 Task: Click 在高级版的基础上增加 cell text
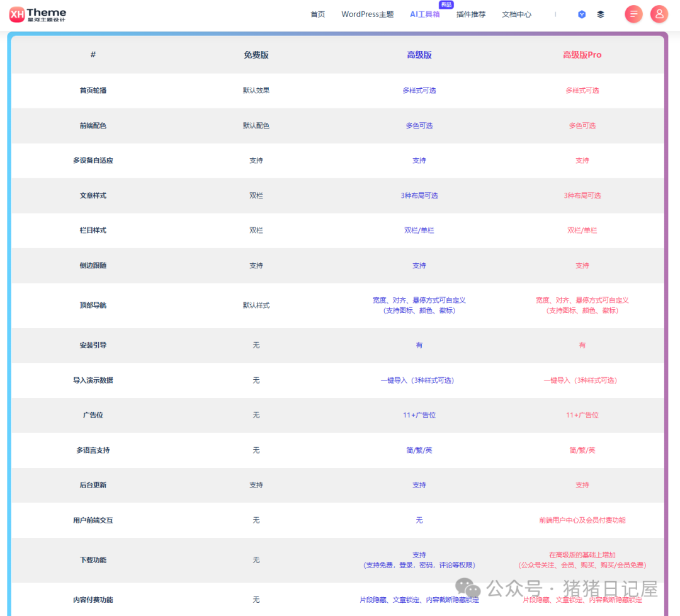(x=582, y=555)
